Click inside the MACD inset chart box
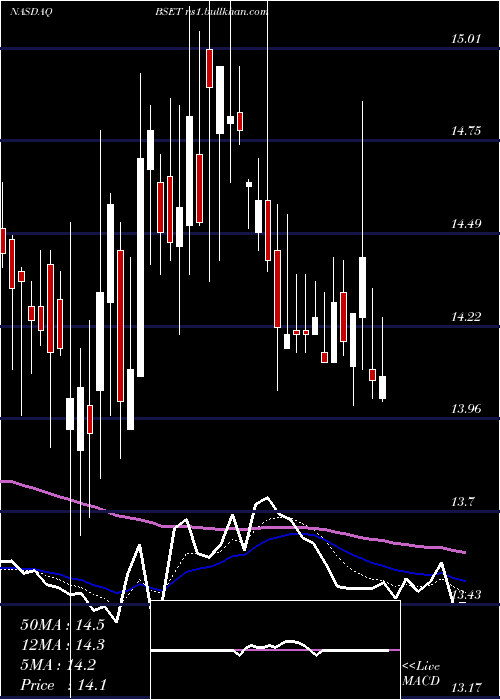The height and width of the screenshot is (700, 500). pyautogui.click(x=275, y=650)
